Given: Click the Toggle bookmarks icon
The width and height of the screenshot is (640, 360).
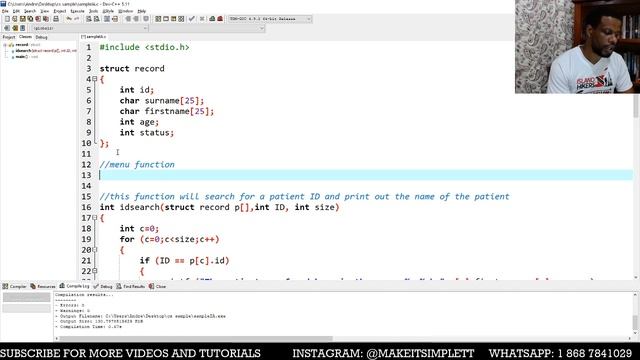Looking at the screenshot, I should tap(15, 28).
